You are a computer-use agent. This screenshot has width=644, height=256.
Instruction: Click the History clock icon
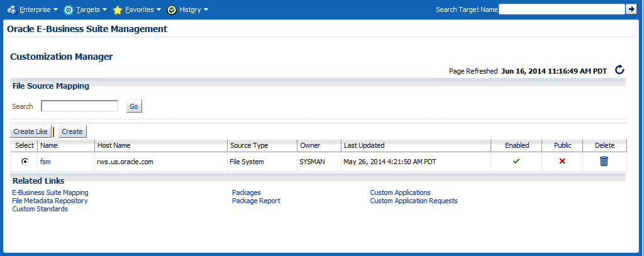[172, 9]
